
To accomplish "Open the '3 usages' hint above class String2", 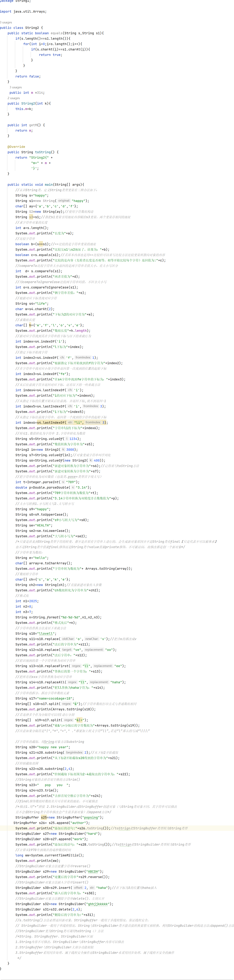I will click(x=6, y=22).
